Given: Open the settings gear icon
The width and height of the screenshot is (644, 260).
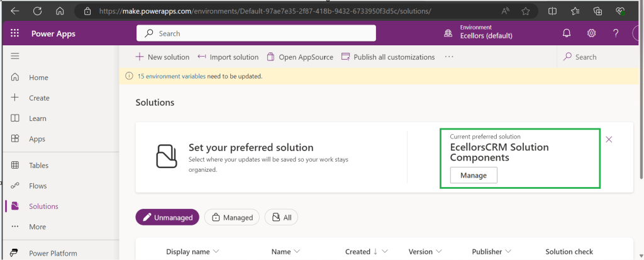Looking at the screenshot, I should 591,33.
